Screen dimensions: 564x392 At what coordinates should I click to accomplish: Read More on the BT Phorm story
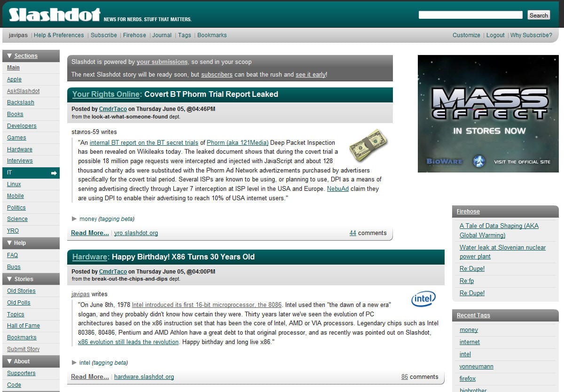coord(90,233)
